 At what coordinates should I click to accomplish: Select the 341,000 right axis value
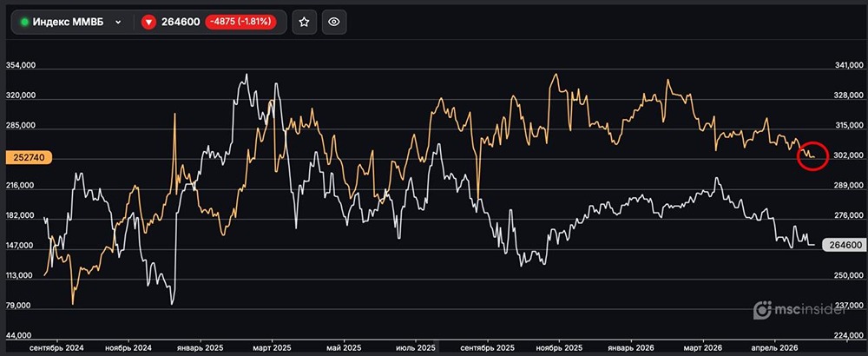849,66
